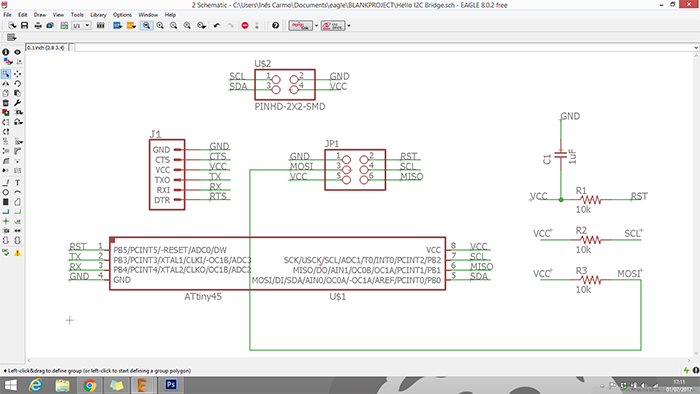Select the Copy tool
700x394 pixels.
[6, 93]
